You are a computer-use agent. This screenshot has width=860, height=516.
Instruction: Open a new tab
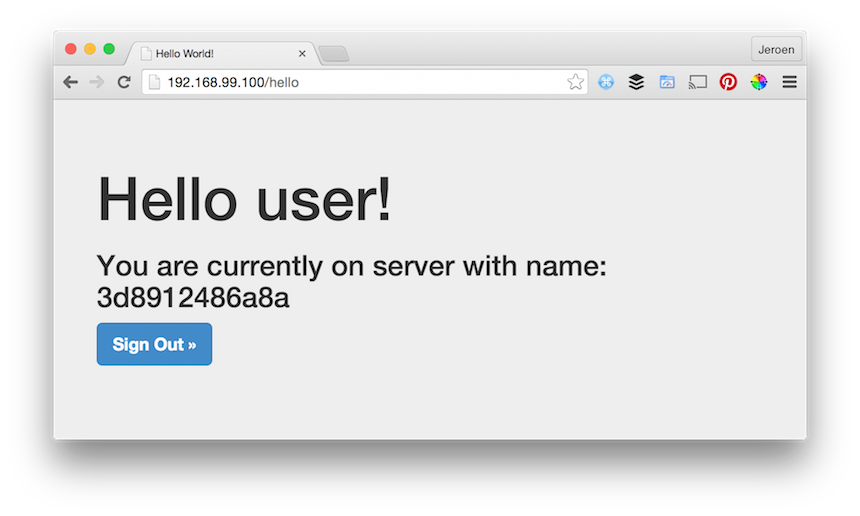[x=334, y=54]
